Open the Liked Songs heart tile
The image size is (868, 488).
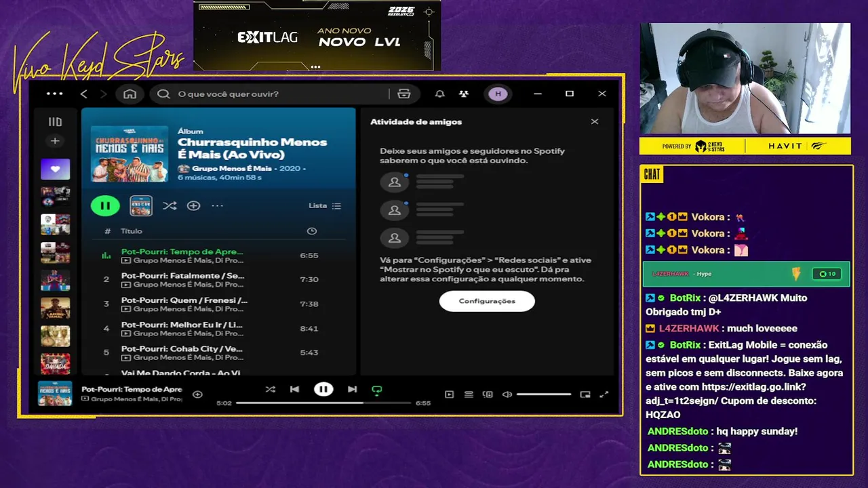coord(55,169)
